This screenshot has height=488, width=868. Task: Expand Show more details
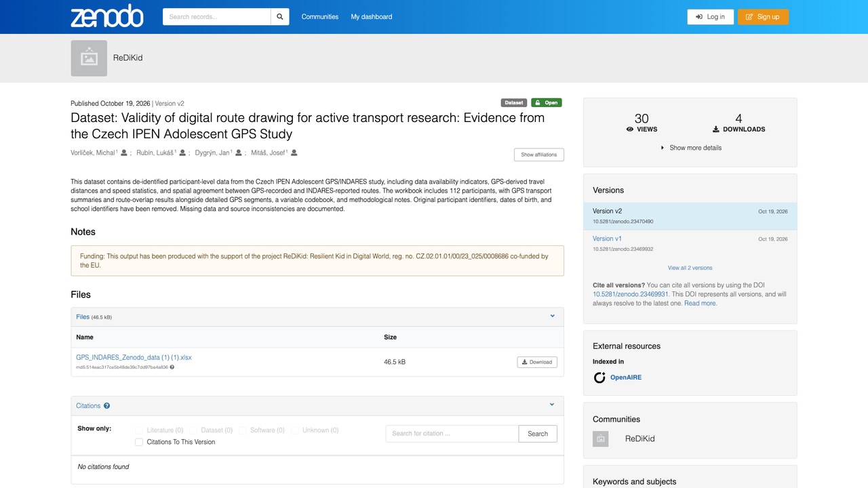(690, 148)
